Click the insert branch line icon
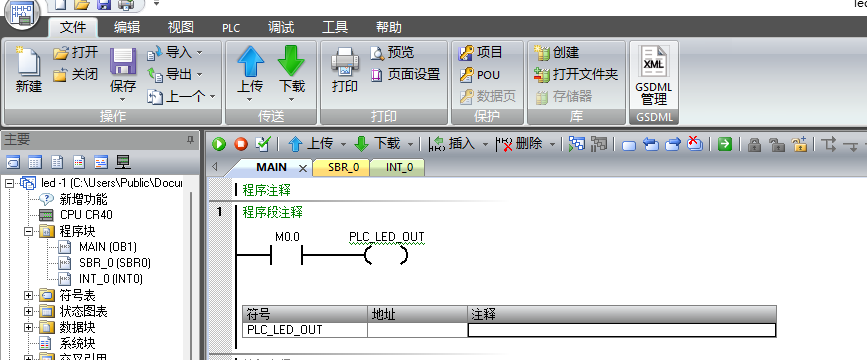867x360 pixels. [828, 144]
